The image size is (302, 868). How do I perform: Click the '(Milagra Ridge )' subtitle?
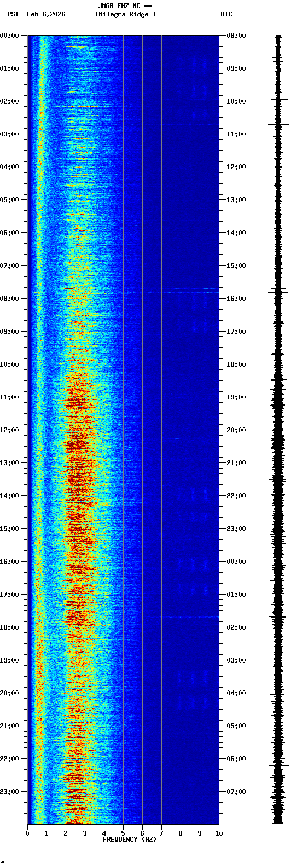125,14
